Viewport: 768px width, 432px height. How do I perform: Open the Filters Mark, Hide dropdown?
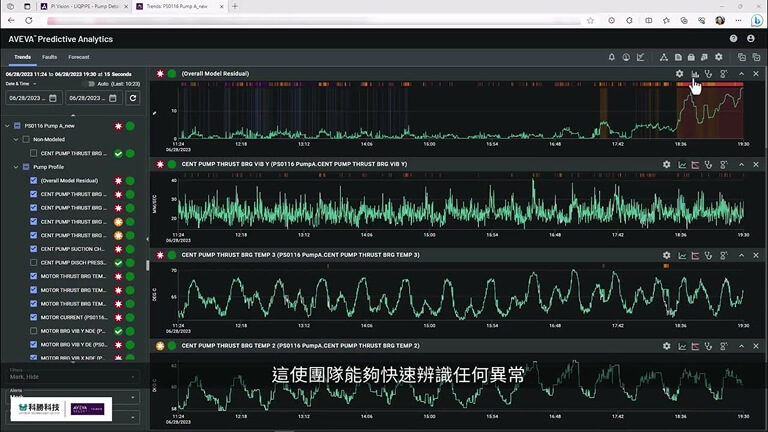[72, 377]
